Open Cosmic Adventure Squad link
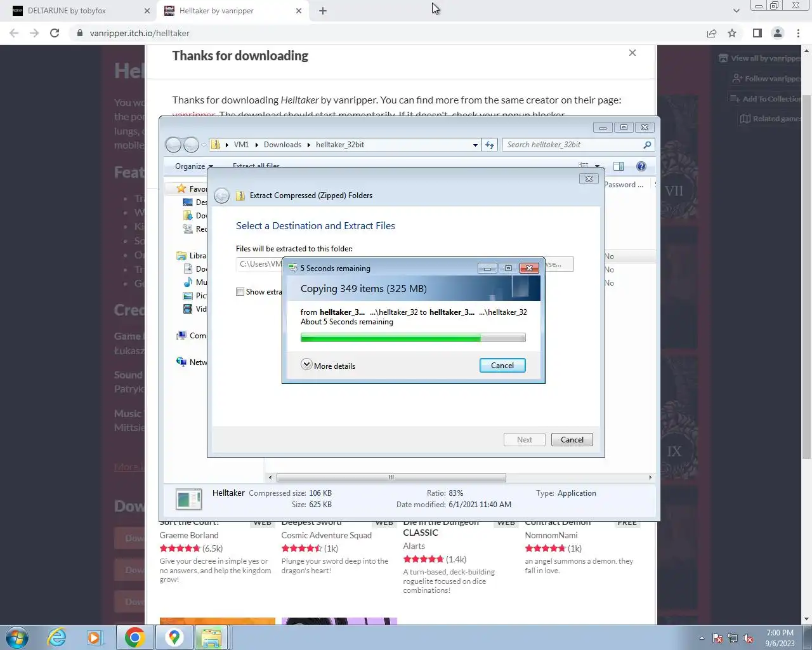 pos(326,535)
